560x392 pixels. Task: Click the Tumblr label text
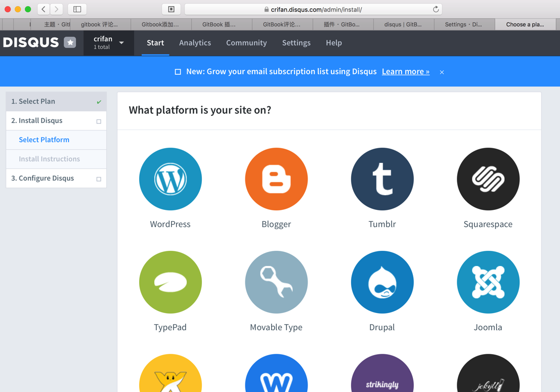382,224
